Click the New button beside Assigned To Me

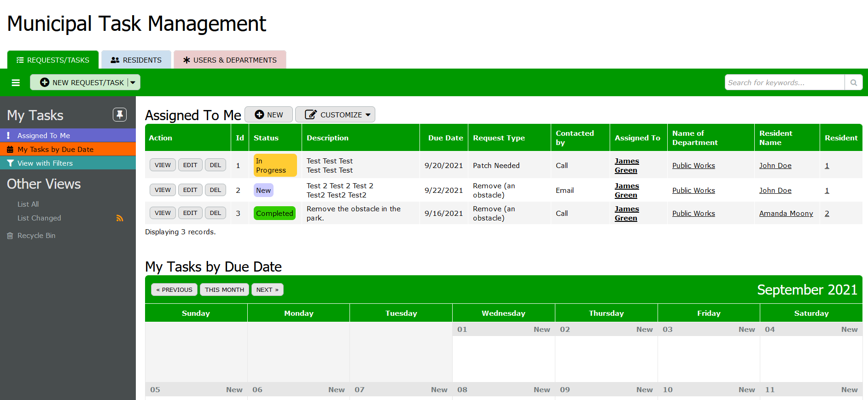(x=268, y=115)
